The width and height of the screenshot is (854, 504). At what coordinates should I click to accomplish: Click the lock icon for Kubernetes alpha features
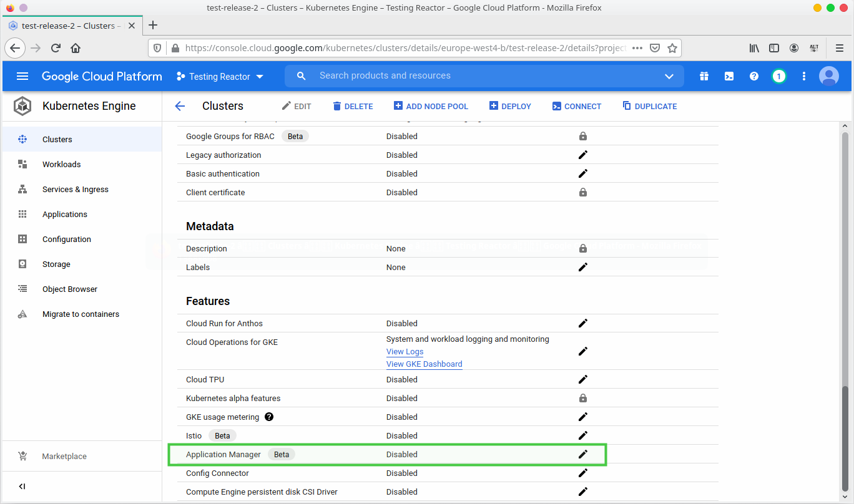pyautogui.click(x=583, y=398)
